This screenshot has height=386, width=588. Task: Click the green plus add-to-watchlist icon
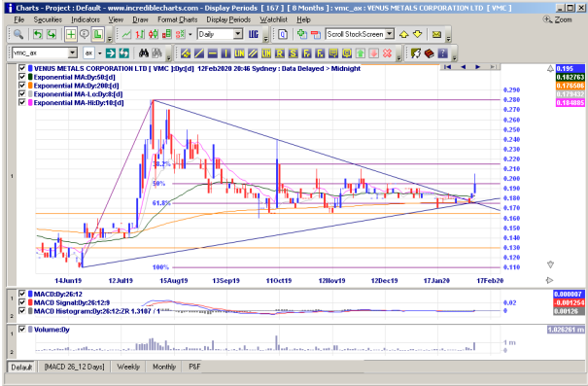tap(302, 34)
